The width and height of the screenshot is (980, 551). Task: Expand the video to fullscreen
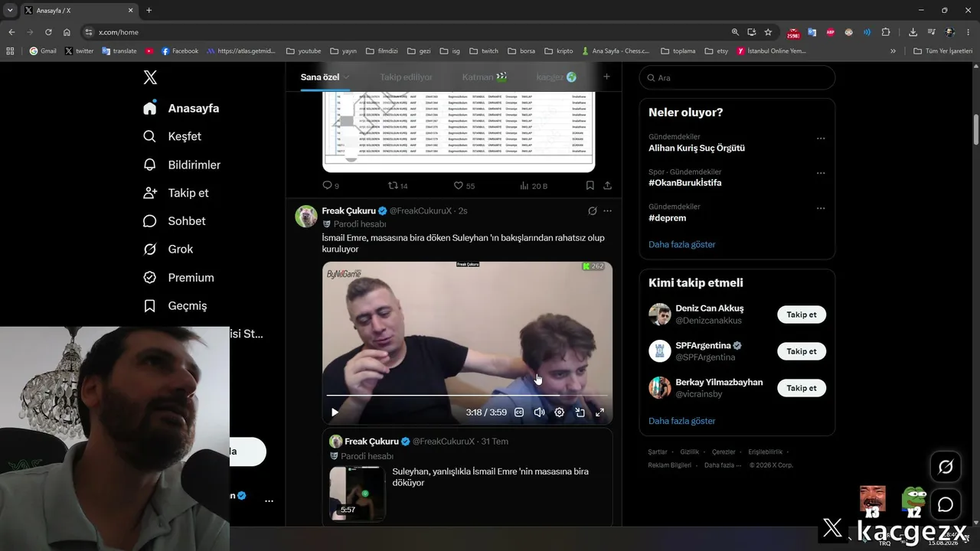[599, 412]
